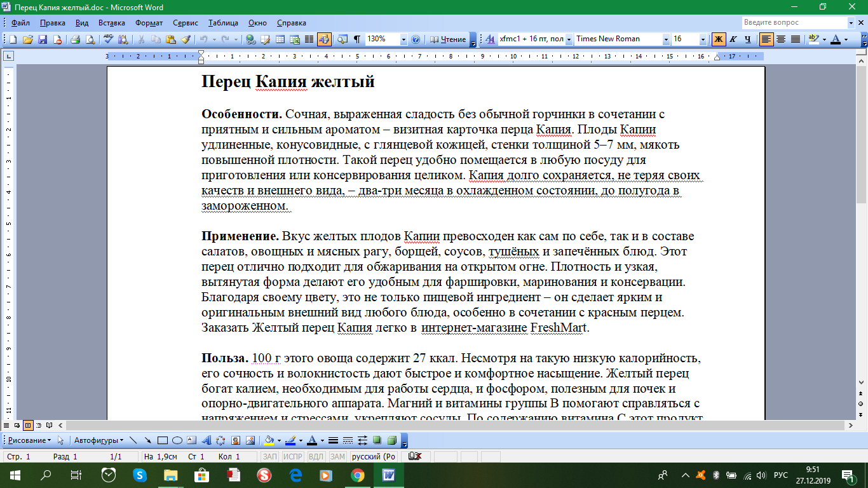The width and height of the screenshot is (868, 488).
Task: Open Print Preview from the toolbar
Action: (90, 39)
